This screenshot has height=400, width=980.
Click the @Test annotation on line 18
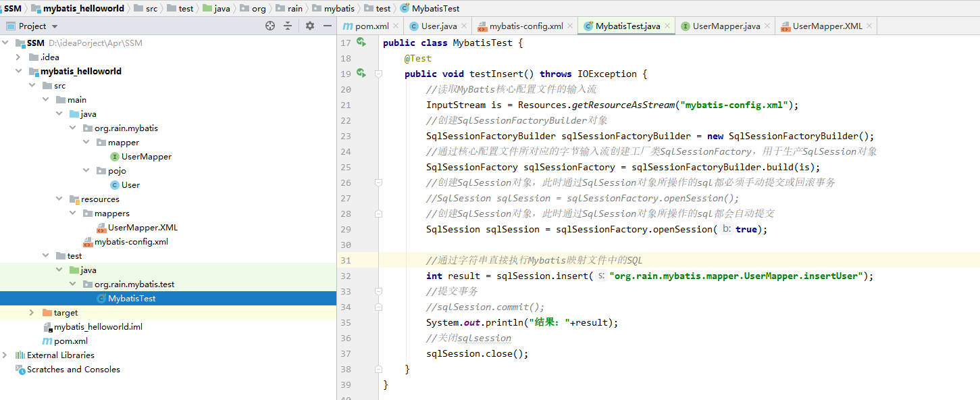(418, 58)
